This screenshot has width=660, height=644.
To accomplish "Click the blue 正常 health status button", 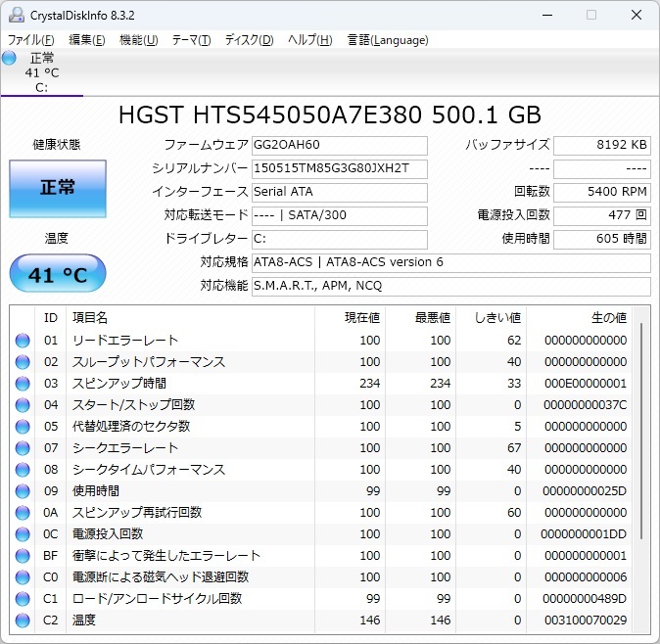I will 58,189.
